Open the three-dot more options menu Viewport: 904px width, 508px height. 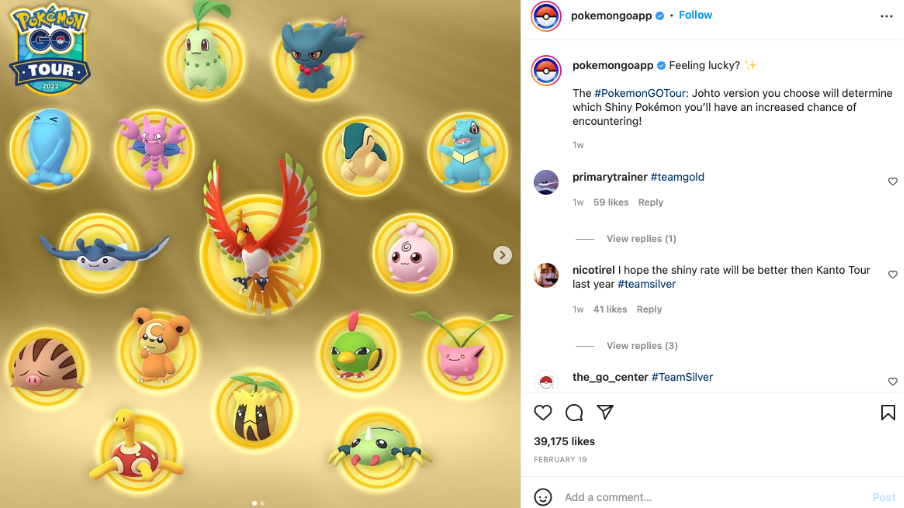(887, 16)
